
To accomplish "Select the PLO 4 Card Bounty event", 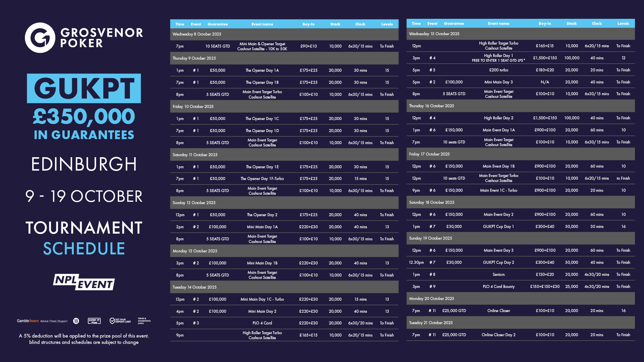I will [x=498, y=287].
